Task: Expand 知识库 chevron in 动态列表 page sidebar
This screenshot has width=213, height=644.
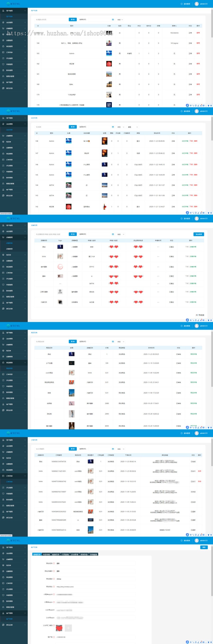Action: click(25, 142)
